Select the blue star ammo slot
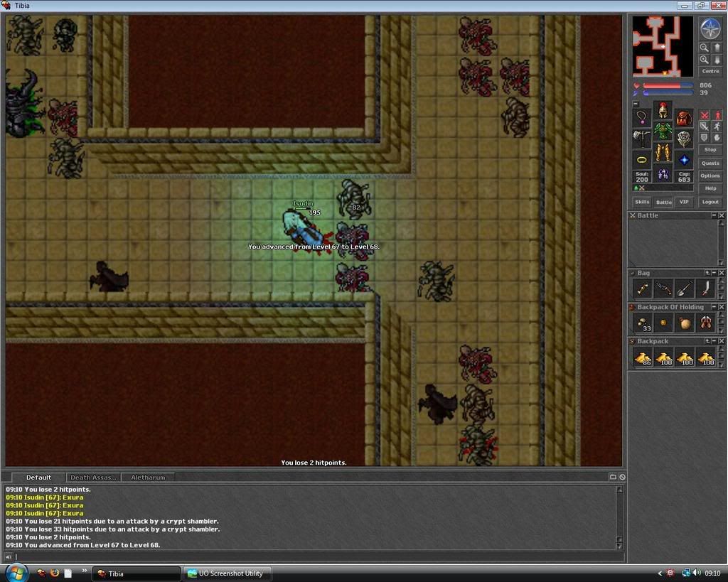The width and height of the screenshot is (728, 582). (x=683, y=159)
